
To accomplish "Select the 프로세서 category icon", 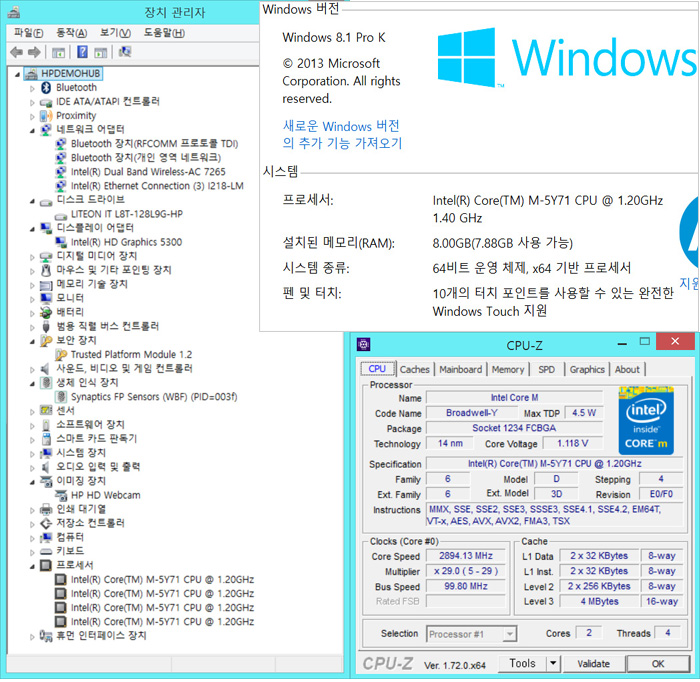I will (x=46, y=566).
